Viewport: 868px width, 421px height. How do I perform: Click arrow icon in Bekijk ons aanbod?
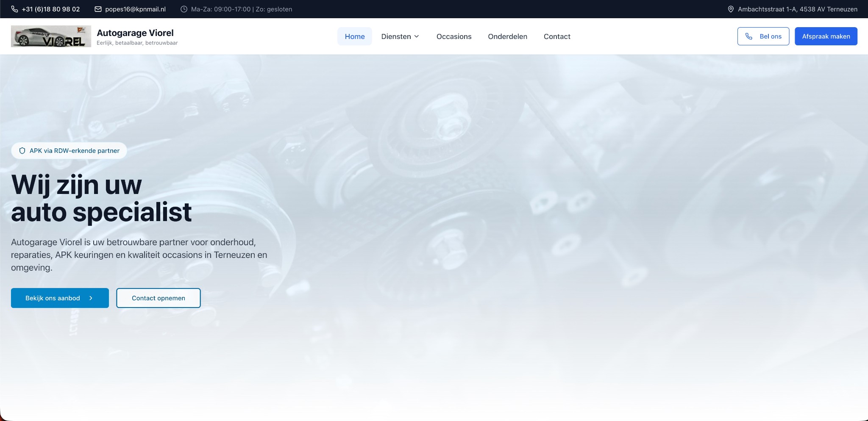[91, 298]
